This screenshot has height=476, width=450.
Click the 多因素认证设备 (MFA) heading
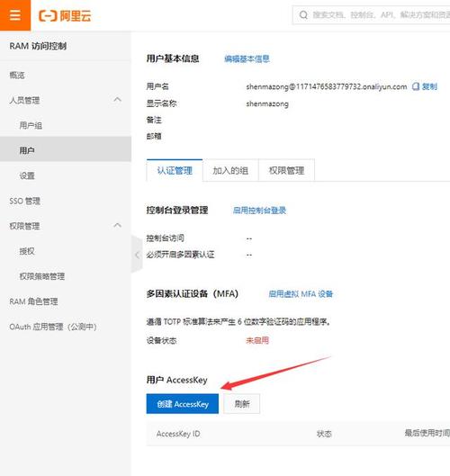click(x=193, y=294)
